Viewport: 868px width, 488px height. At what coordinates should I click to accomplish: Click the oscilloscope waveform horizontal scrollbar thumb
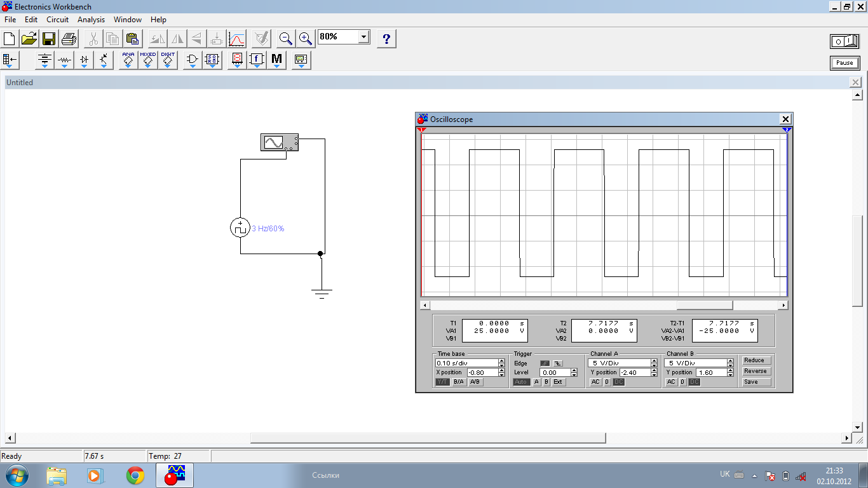tap(705, 306)
